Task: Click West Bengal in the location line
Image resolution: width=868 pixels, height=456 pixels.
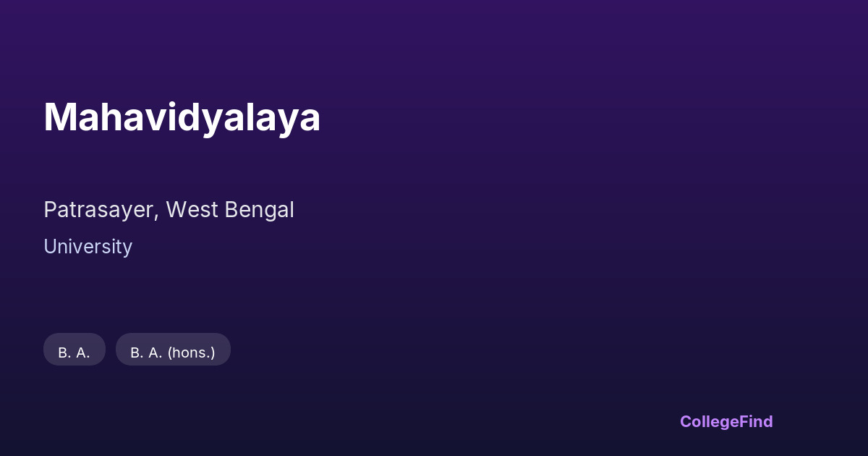Action: tap(229, 210)
